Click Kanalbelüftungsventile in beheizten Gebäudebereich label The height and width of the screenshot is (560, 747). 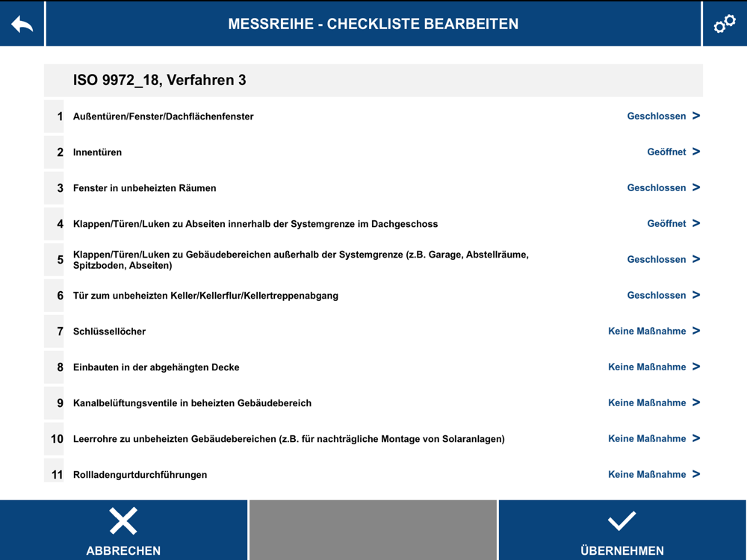pos(192,403)
